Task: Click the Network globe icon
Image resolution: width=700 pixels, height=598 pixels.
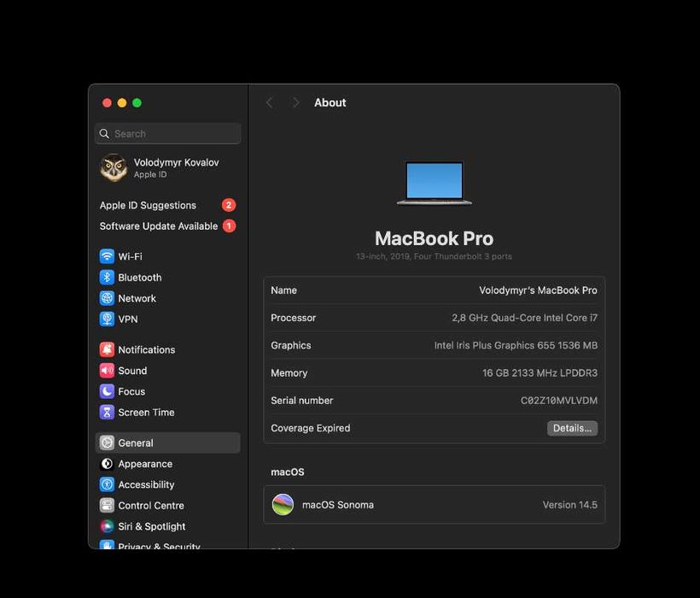Action: click(x=107, y=298)
